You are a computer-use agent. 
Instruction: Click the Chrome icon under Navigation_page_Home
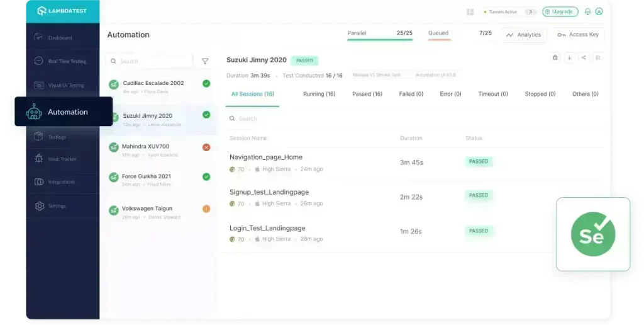click(x=232, y=169)
